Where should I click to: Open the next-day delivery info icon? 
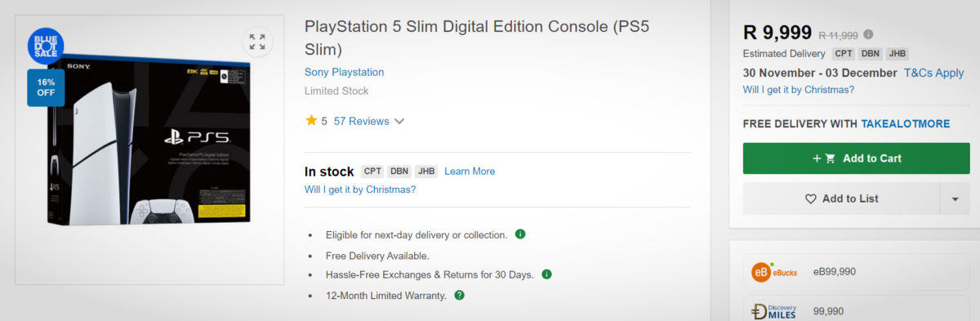point(520,234)
